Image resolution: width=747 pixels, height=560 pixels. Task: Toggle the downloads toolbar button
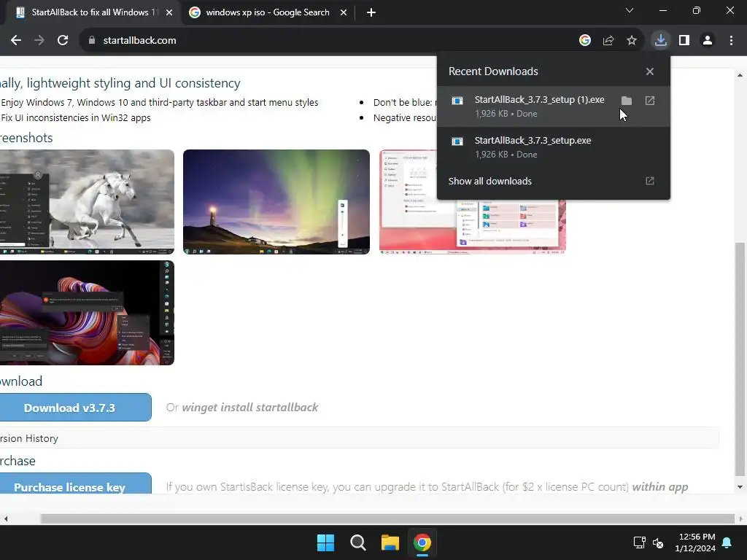pos(660,41)
